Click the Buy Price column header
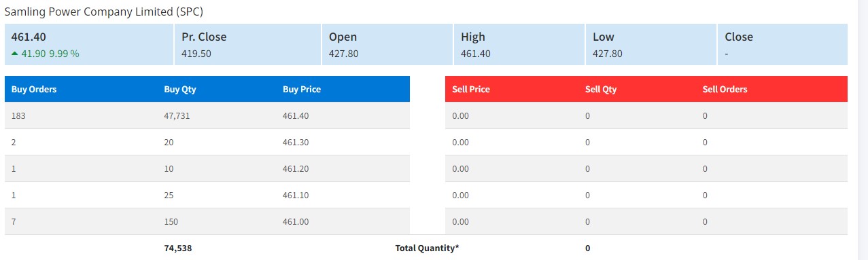 [302, 89]
